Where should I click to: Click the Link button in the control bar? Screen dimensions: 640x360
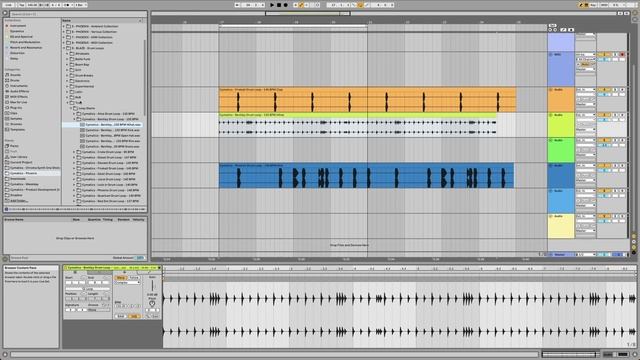[9, 5]
